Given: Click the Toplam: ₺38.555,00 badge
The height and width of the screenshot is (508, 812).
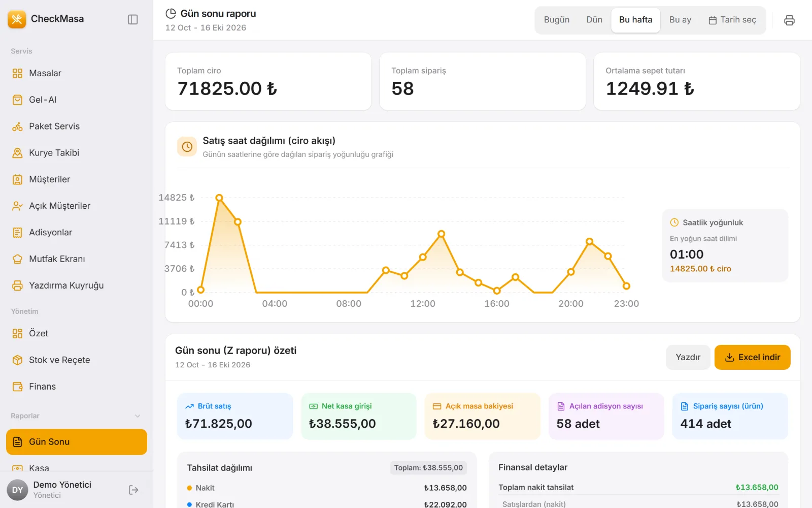Looking at the screenshot, I should point(428,468).
